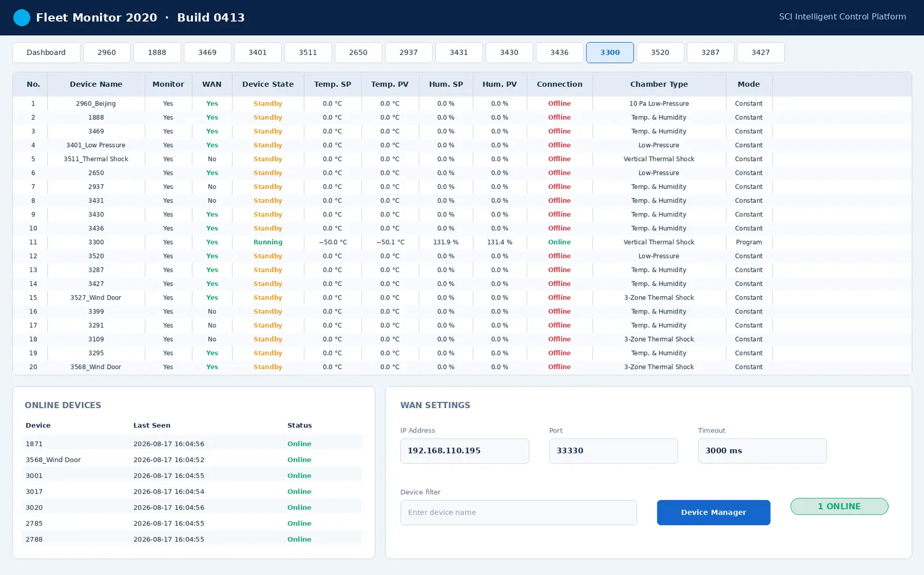This screenshot has height=575, width=924.
Task: Click 10 Pa Low-Pressure chamber type cell
Action: (x=659, y=104)
